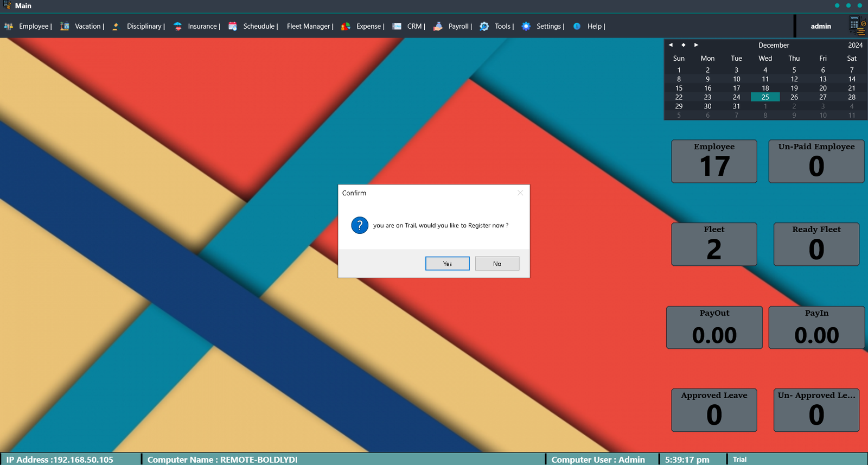Open the Disciplinary menu
Image resolution: width=868 pixels, height=465 pixels.
click(x=145, y=26)
